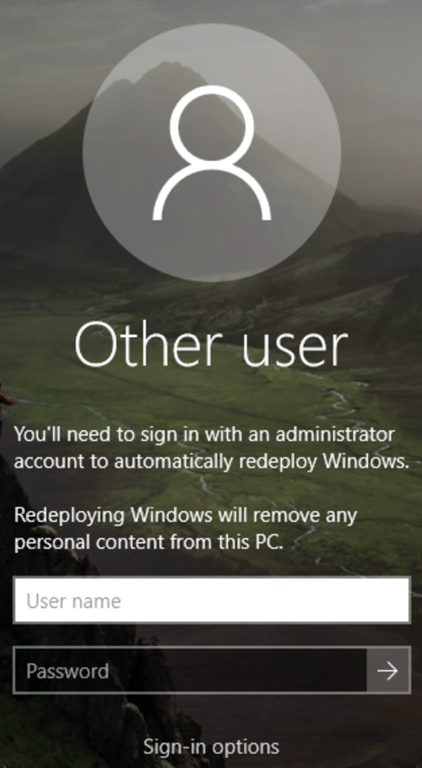Submit sign-in with the arrow button

[389, 671]
